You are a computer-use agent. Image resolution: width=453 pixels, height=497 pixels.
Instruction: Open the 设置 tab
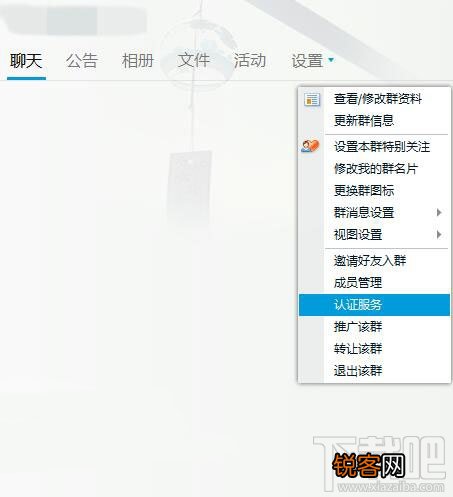pyautogui.click(x=307, y=61)
